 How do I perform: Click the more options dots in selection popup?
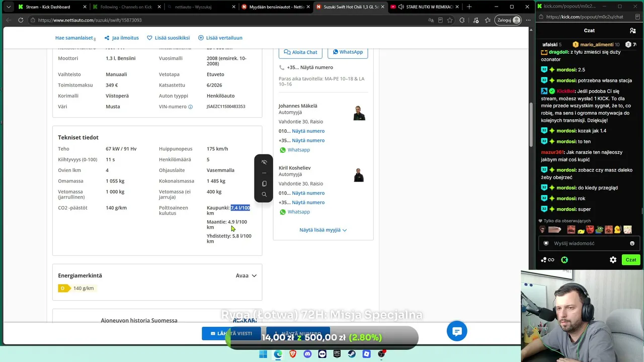click(264, 173)
